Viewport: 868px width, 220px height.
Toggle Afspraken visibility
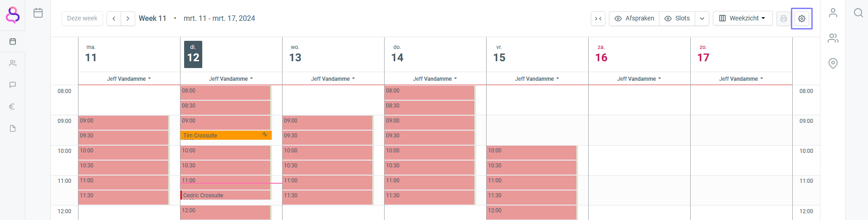(634, 19)
